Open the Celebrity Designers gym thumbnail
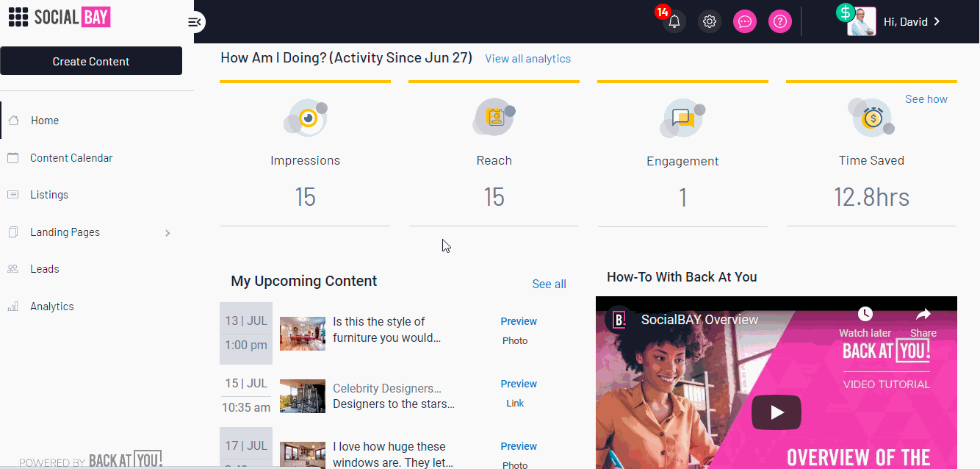The height and width of the screenshot is (469, 980). point(303,396)
